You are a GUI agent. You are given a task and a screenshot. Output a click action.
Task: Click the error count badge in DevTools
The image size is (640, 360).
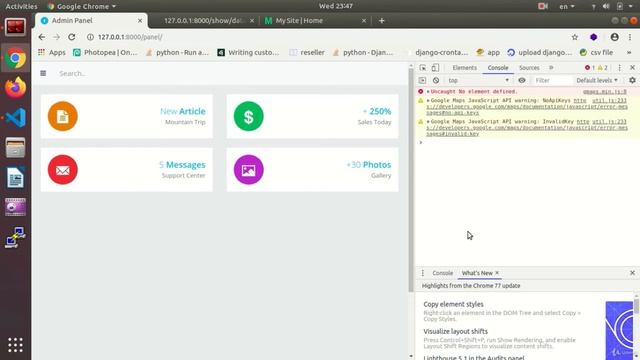pyautogui.click(x=590, y=68)
